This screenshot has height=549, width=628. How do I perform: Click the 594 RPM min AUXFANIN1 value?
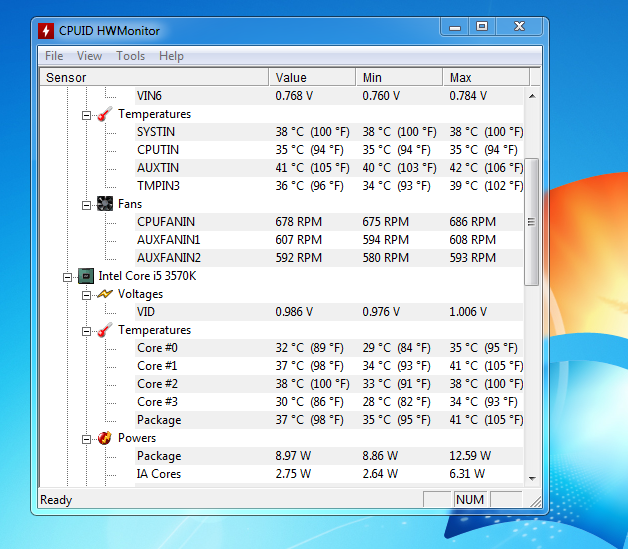coord(386,240)
